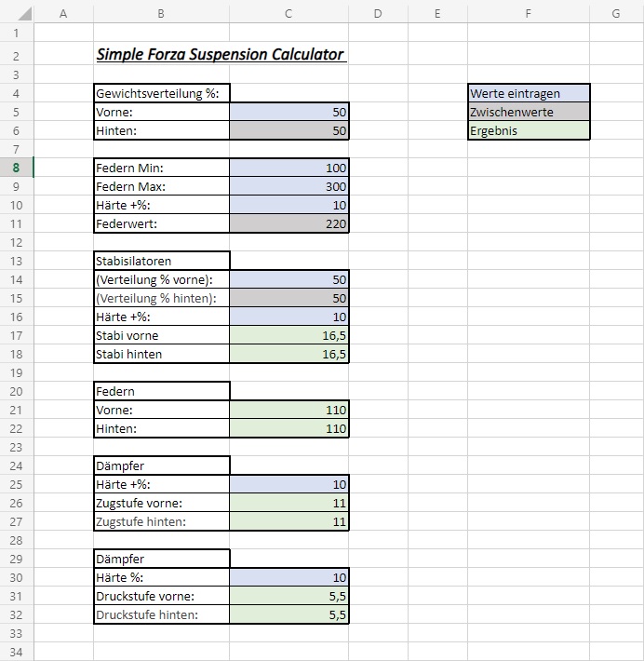Click the Zugstufe hinten: label
The width and height of the screenshot is (644, 661).
[x=141, y=522]
